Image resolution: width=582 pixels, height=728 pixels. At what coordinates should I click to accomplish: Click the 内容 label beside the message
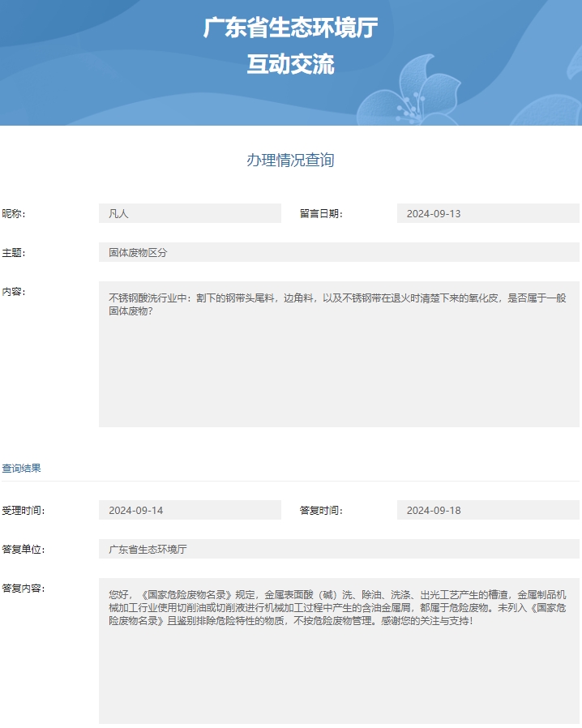tap(14, 292)
